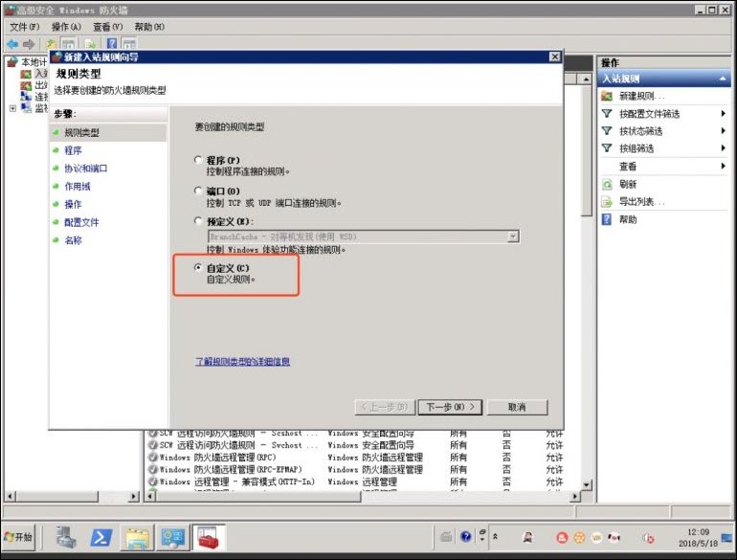Open the BranchCache predefined rule dropdown
Screen dimensions: 737x560
[513, 236]
